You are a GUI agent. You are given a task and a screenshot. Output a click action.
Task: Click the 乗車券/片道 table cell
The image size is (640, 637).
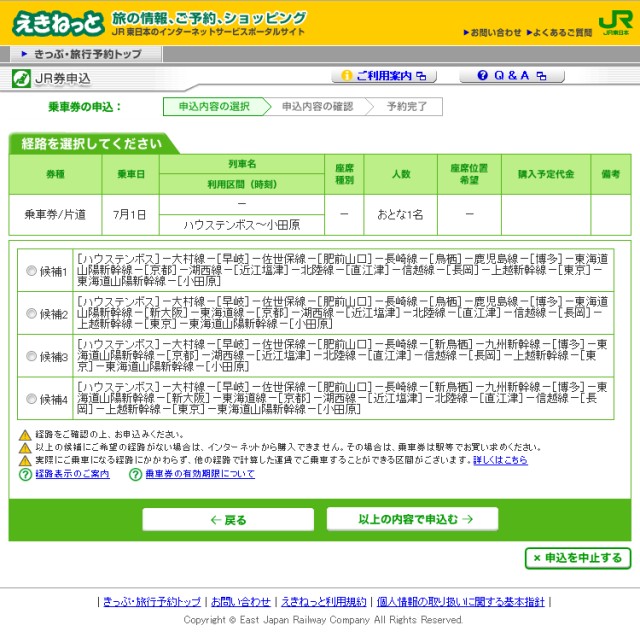click(x=56, y=215)
